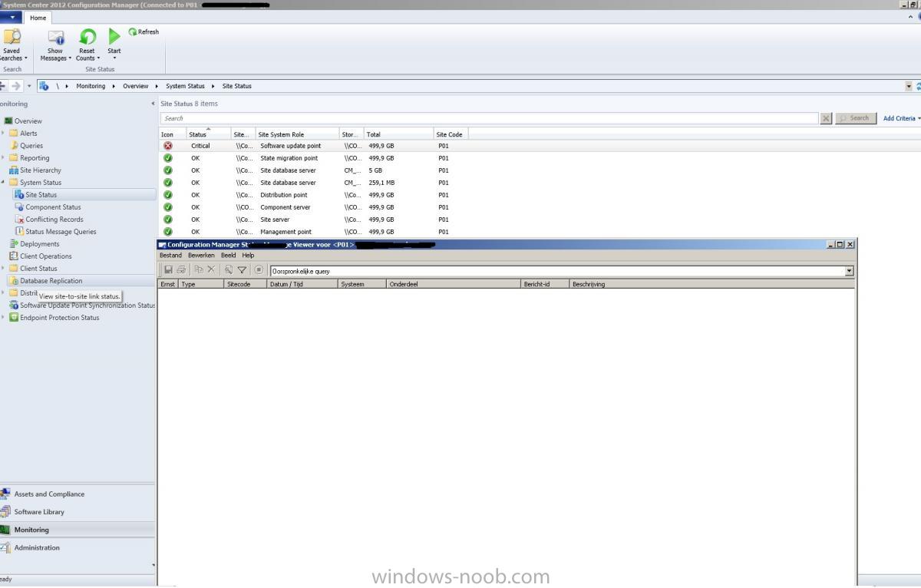Select Component Status tree node

click(x=53, y=207)
